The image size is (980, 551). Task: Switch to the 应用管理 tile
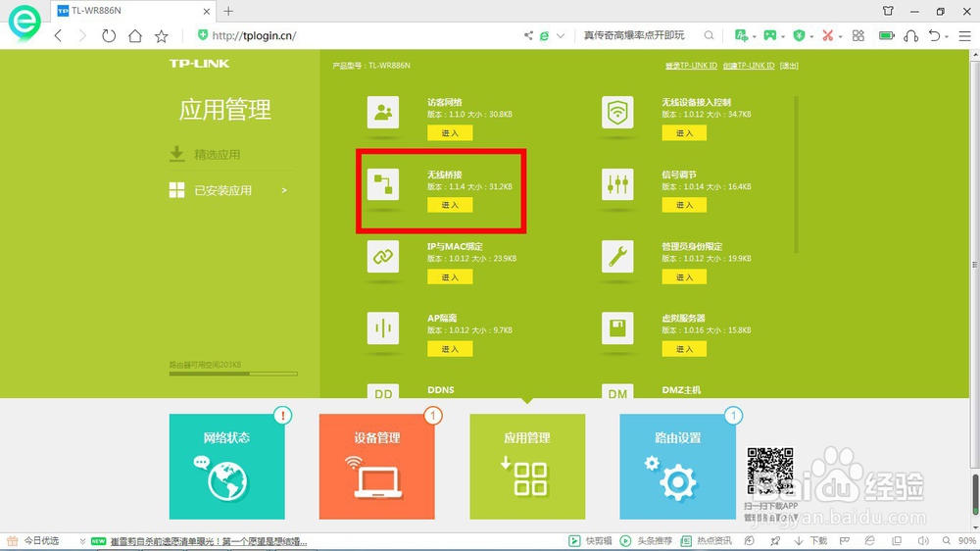click(527, 466)
